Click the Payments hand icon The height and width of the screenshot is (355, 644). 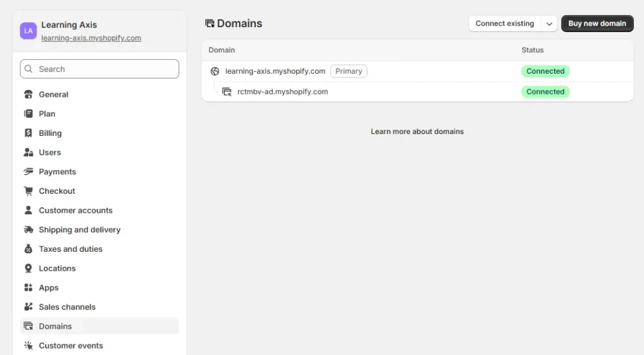[x=28, y=172]
